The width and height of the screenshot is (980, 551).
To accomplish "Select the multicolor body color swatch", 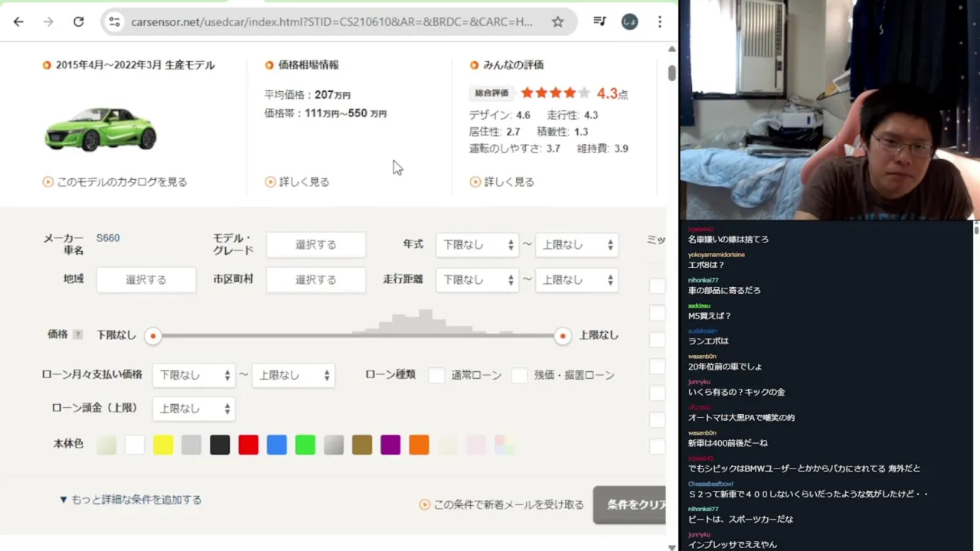I will pyautogui.click(x=504, y=445).
